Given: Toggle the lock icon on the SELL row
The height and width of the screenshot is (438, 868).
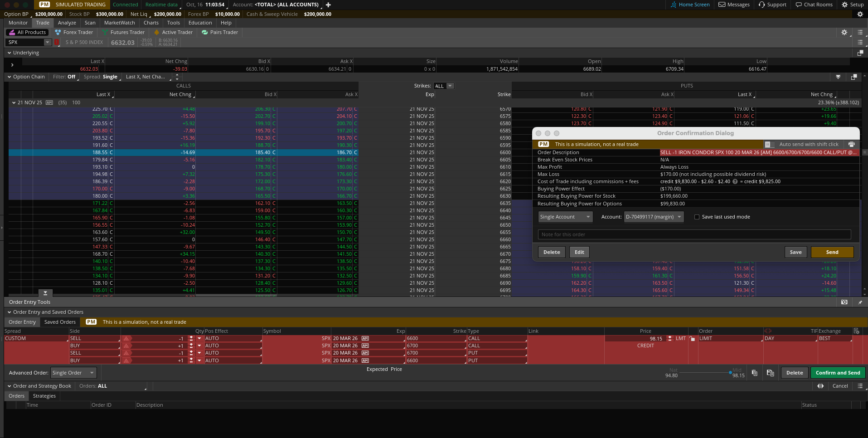Looking at the screenshot, I should (x=692, y=338).
